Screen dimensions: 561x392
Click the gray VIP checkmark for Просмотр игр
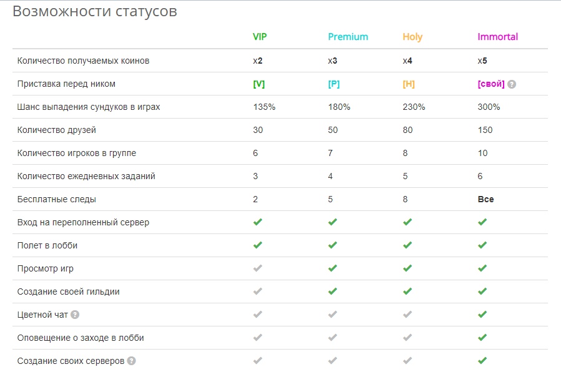[x=258, y=268]
